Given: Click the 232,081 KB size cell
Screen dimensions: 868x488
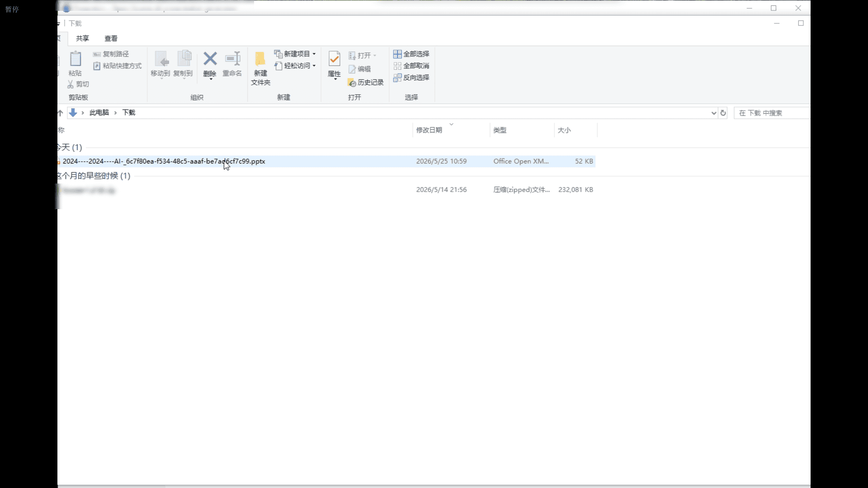Looking at the screenshot, I should pyautogui.click(x=576, y=190).
